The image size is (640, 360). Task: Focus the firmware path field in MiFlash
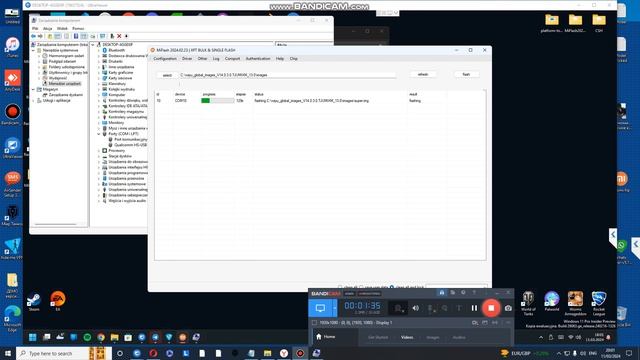[x=288, y=75]
